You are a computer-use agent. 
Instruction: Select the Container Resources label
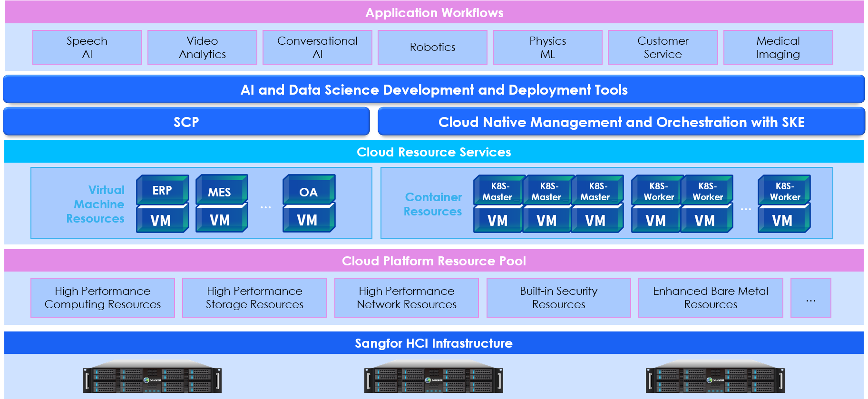click(x=433, y=204)
